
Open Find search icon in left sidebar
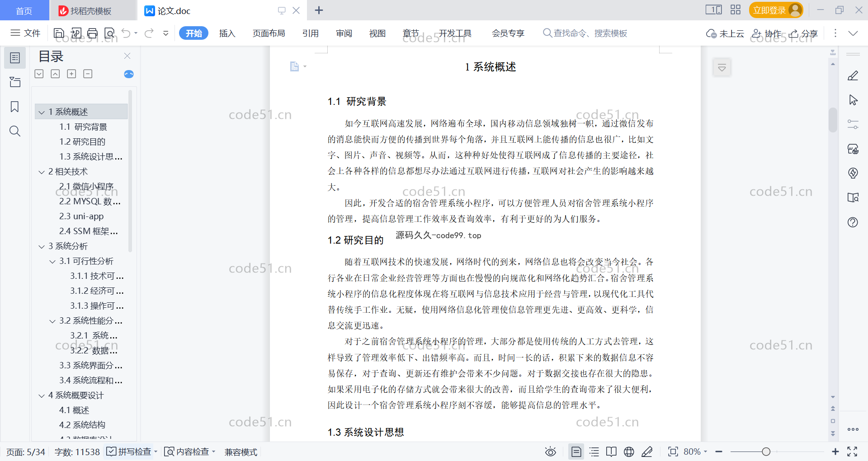15,131
